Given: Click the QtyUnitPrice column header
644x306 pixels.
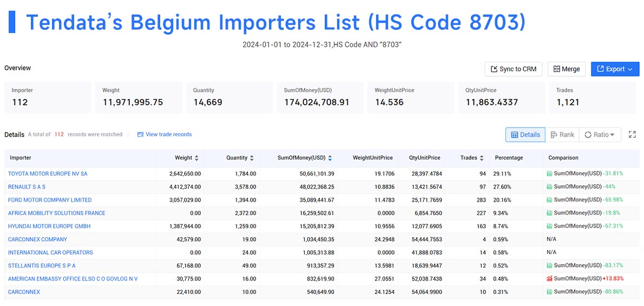Looking at the screenshot, I should point(425,158).
